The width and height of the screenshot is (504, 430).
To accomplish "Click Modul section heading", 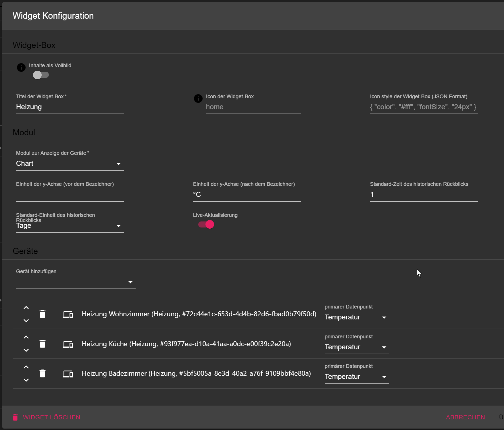I will pos(24,132).
